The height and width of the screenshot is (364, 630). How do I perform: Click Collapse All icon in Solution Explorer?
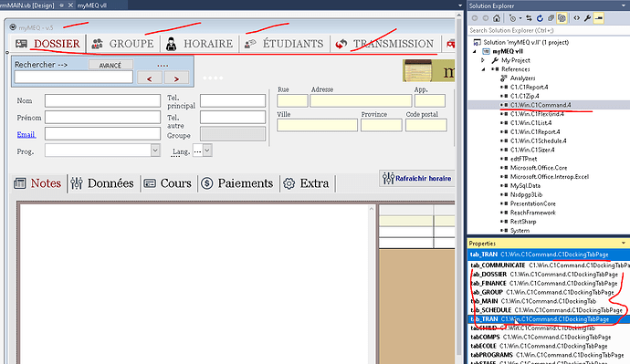[x=551, y=18]
